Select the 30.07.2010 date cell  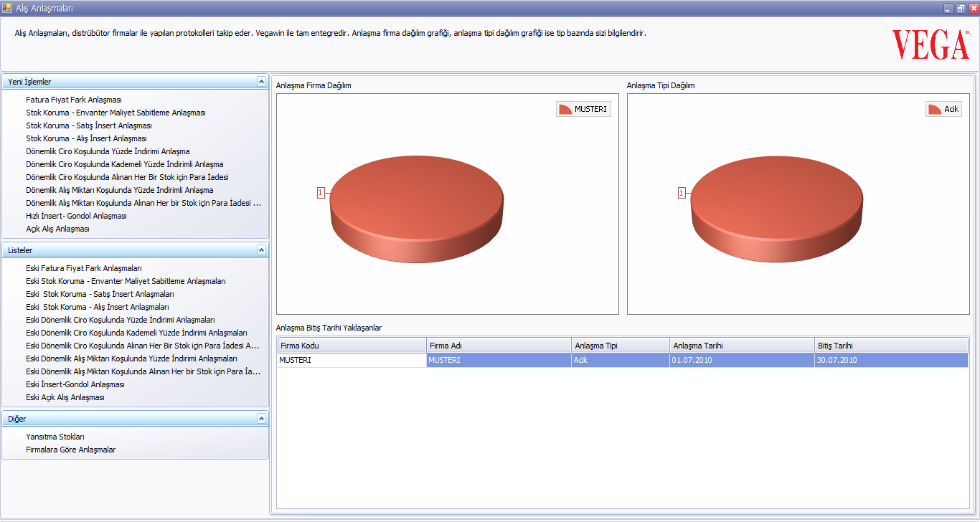(891, 360)
